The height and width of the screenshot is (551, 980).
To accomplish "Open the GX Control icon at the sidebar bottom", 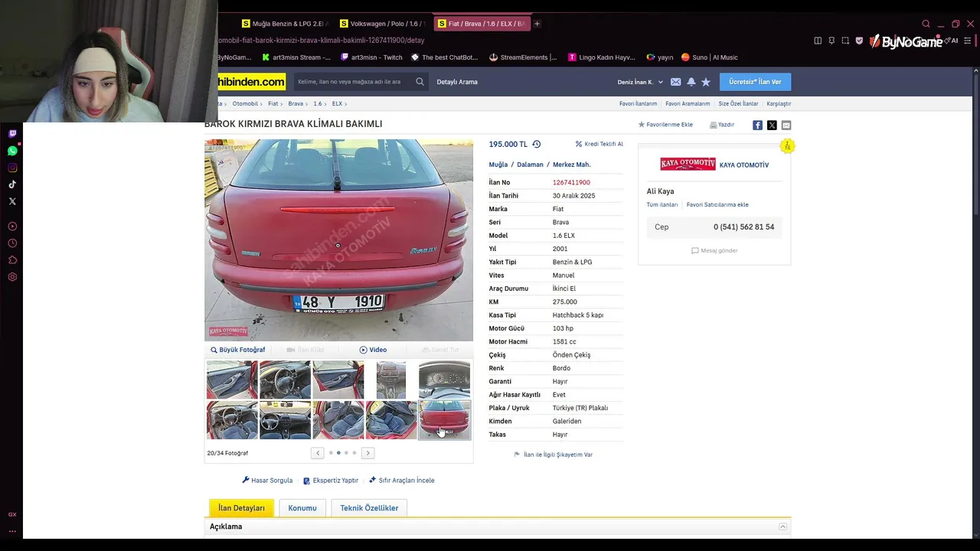I will 12,514.
